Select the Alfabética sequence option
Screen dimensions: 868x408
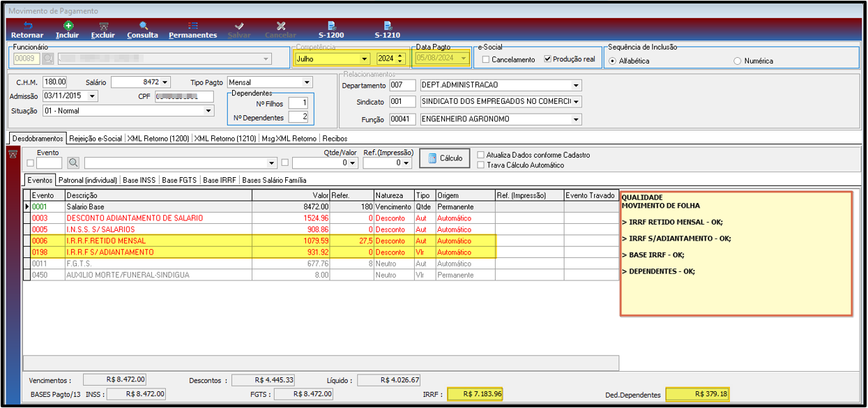click(x=613, y=61)
